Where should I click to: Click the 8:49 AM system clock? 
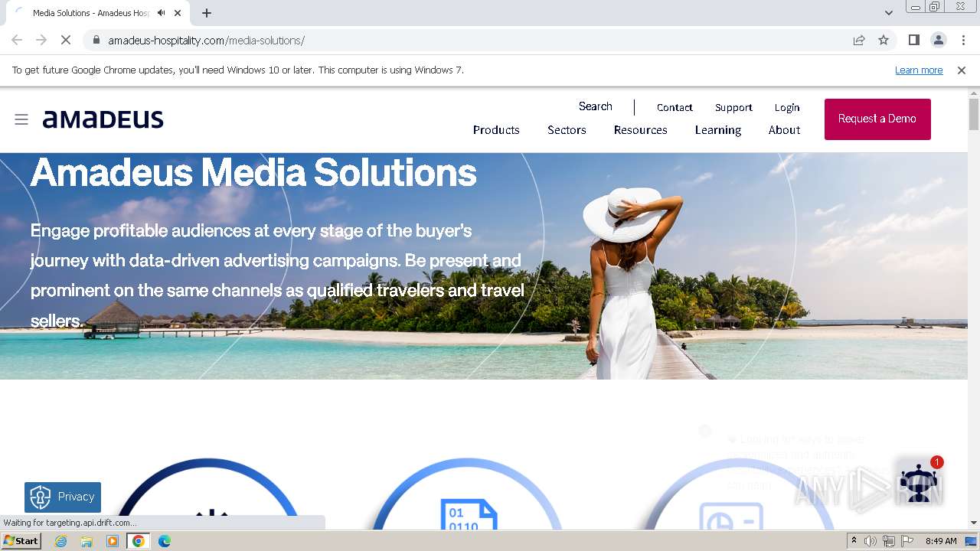coord(941,541)
